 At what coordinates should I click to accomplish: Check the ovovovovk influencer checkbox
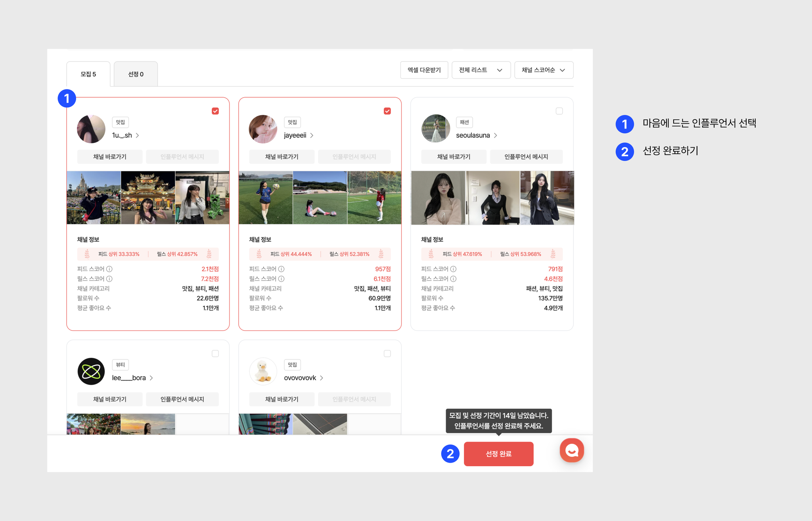pos(387,354)
